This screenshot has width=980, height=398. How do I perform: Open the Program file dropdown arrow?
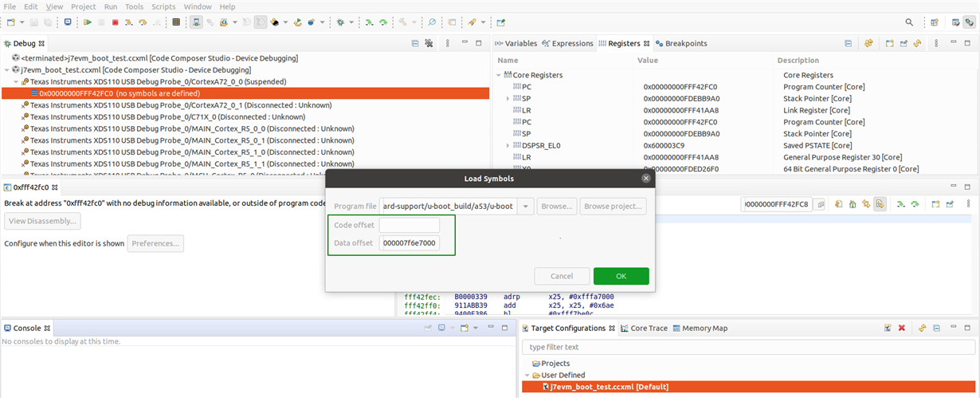point(525,206)
